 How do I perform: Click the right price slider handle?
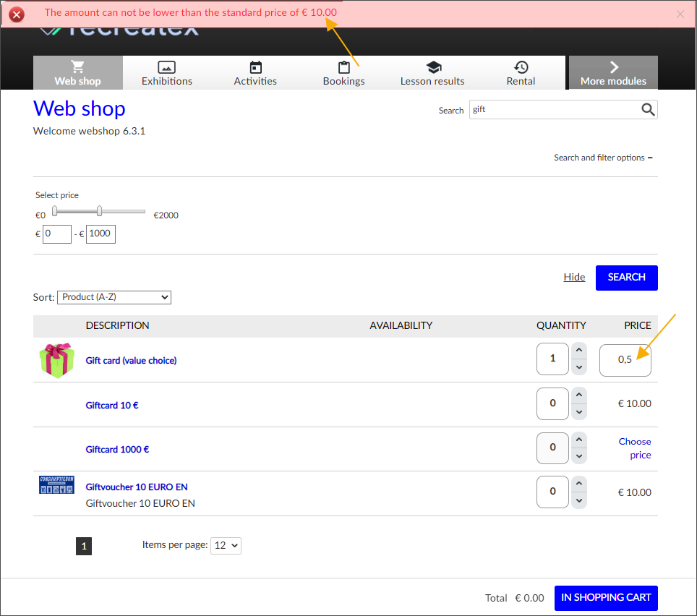click(100, 211)
